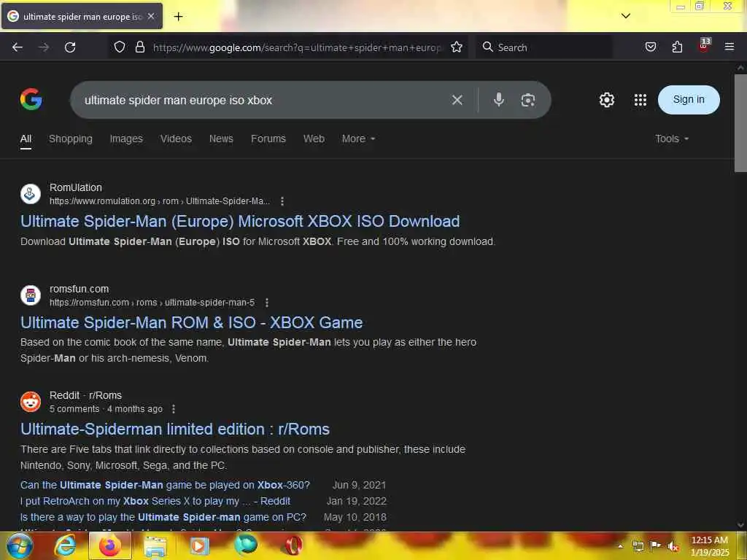Open Ultimate-Spiderman limited edition r/Roms link

(x=175, y=429)
